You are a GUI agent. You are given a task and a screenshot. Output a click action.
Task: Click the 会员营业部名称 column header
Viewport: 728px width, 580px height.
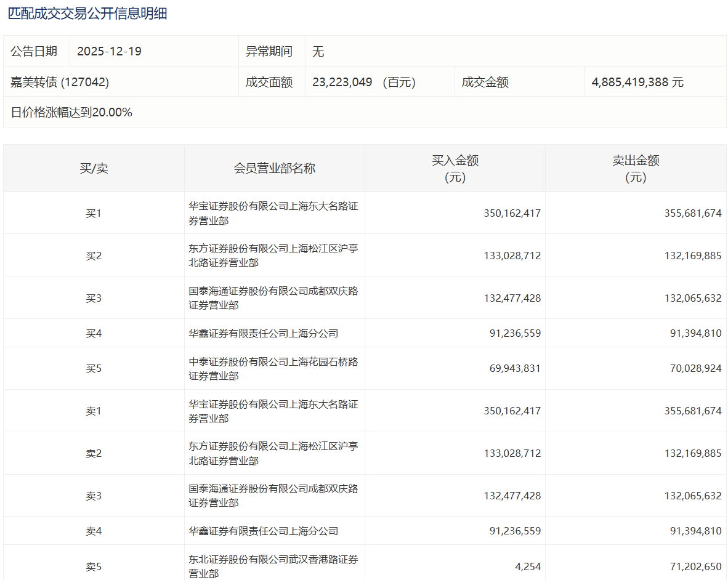274,168
